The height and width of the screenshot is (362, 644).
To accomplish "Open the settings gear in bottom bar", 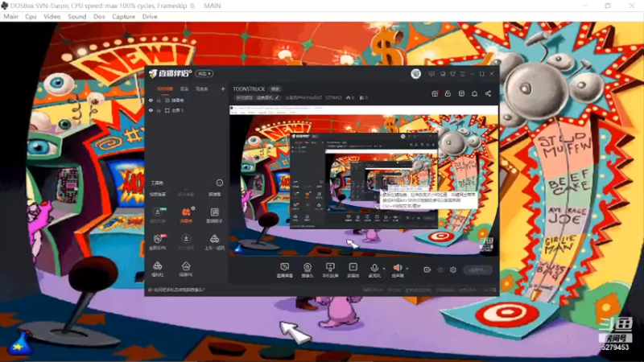I will [453, 269].
